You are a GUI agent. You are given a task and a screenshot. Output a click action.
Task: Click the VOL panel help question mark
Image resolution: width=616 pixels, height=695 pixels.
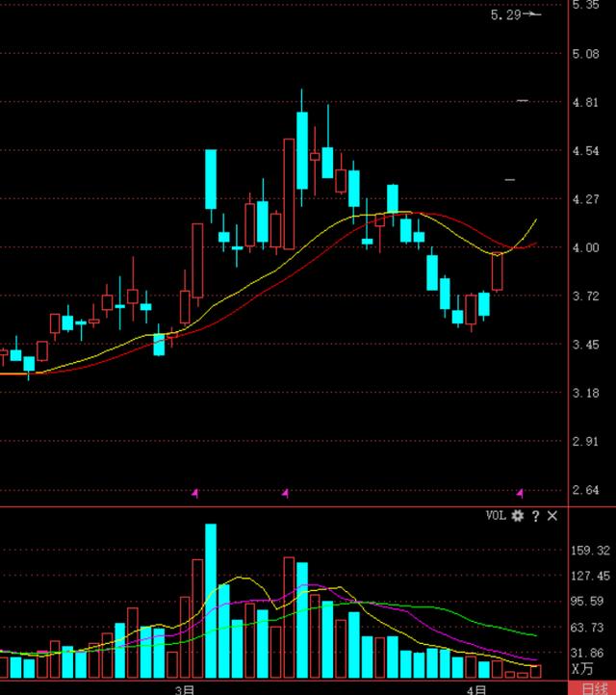point(536,516)
